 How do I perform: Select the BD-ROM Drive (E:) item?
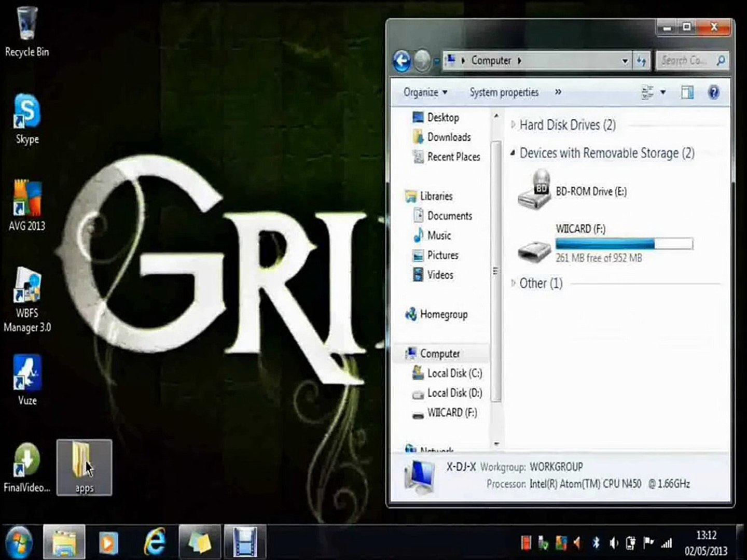(572, 190)
